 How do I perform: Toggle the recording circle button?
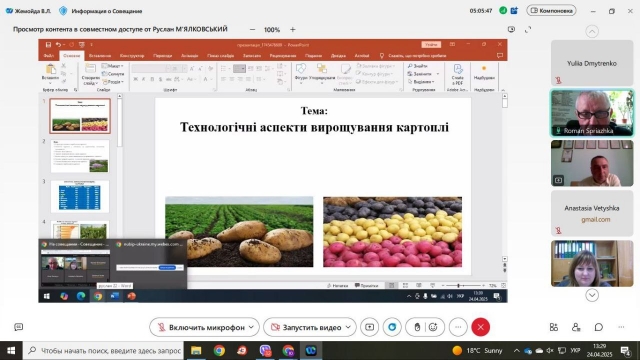[x=392, y=327]
